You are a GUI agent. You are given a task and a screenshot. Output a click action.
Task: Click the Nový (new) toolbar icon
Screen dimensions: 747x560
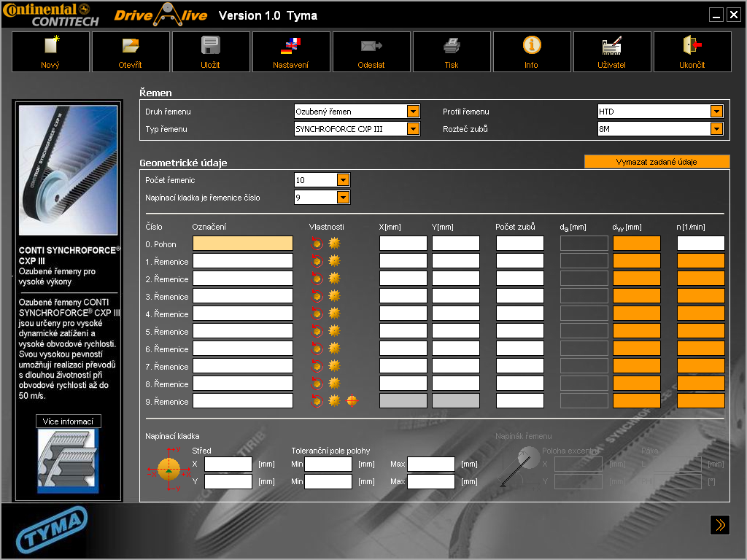[50, 52]
